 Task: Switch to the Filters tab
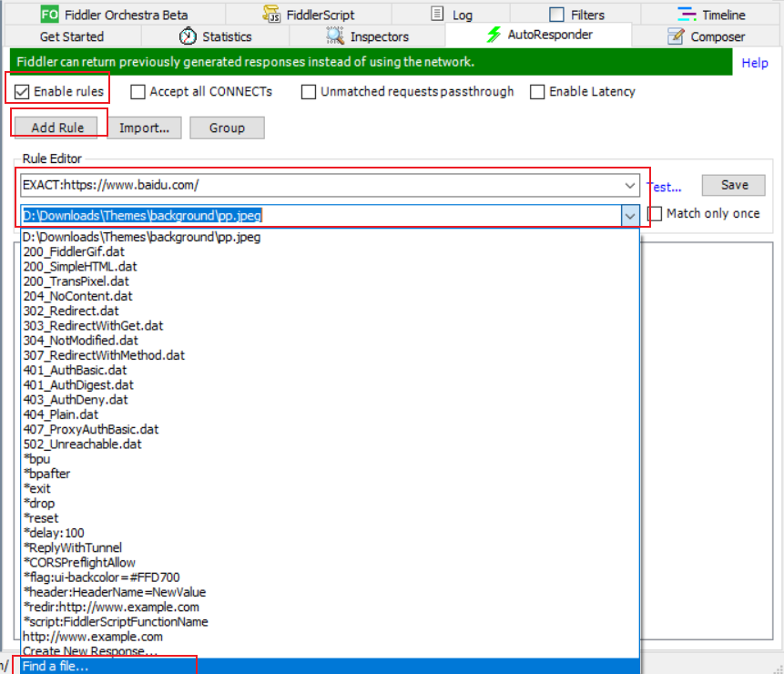[x=576, y=15]
